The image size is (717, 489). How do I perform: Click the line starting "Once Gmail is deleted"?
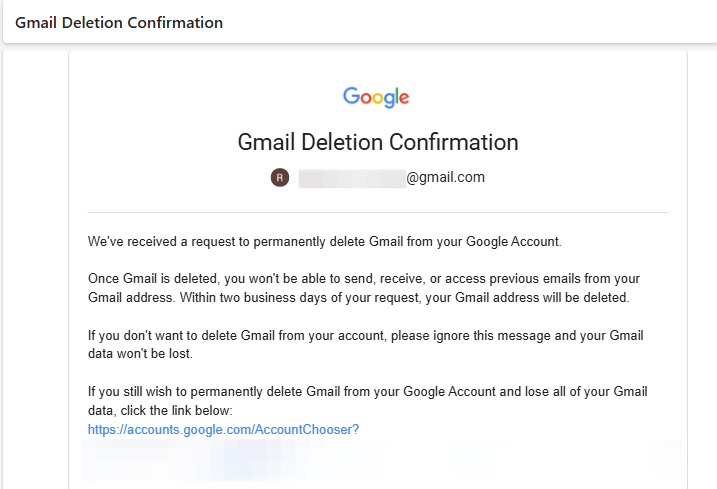pyautogui.click(x=364, y=279)
